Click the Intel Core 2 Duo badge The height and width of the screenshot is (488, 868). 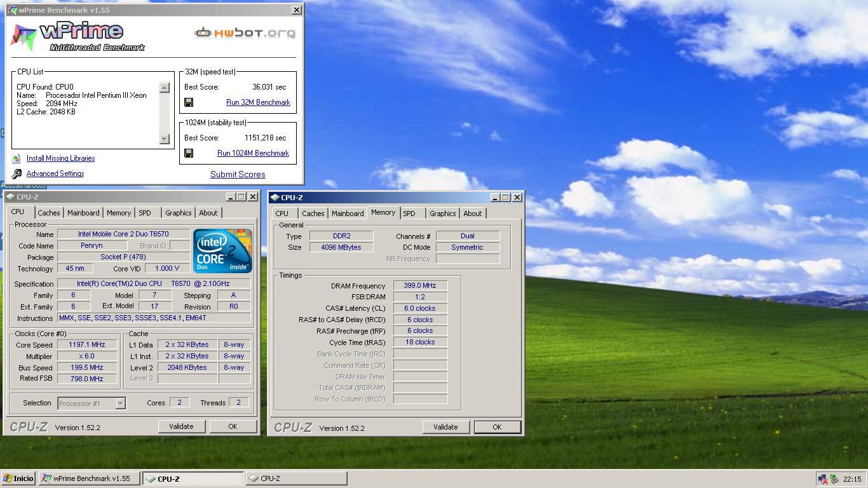tap(222, 251)
